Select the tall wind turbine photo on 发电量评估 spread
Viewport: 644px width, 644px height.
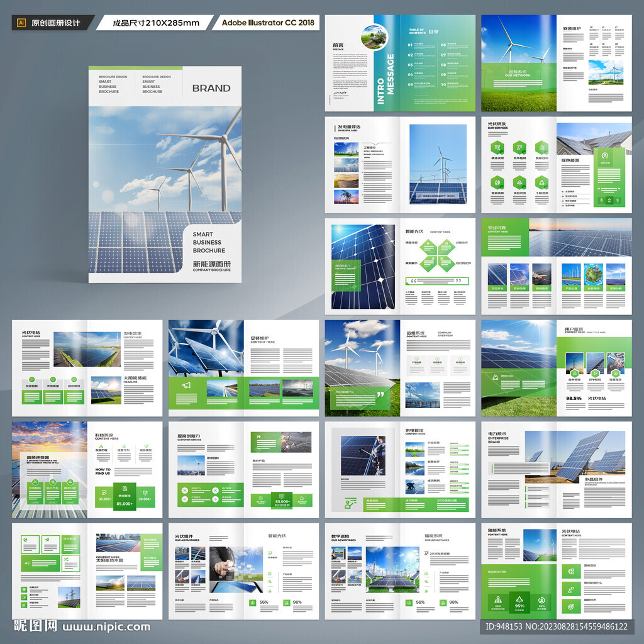[438, 164]
